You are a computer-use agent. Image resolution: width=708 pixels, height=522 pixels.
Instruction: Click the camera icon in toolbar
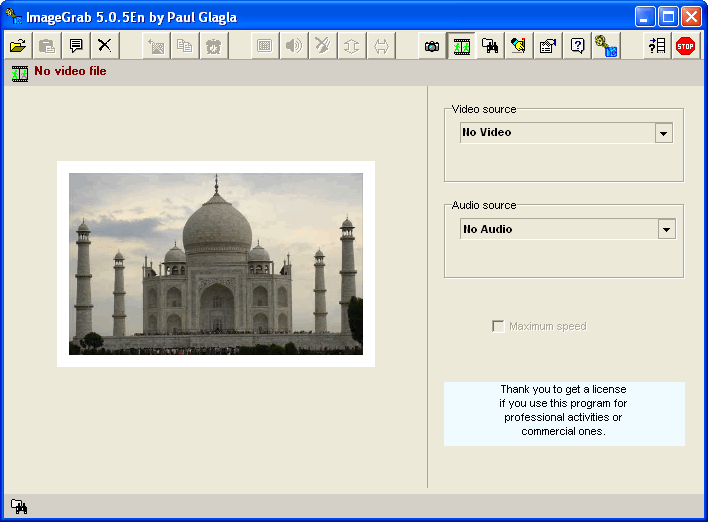432,46
